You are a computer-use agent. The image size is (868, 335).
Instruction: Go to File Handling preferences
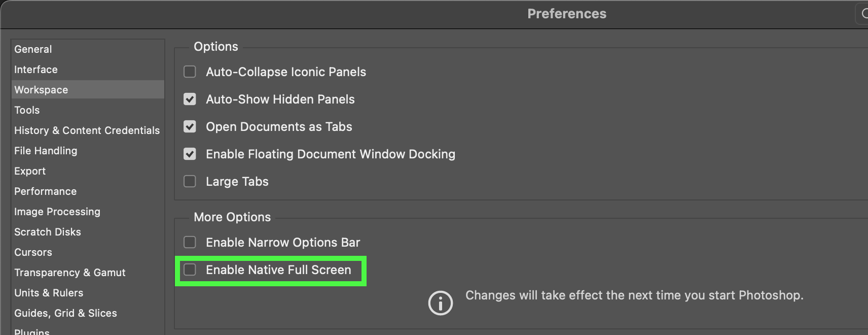pyautogui.click(x=46, y=150)
